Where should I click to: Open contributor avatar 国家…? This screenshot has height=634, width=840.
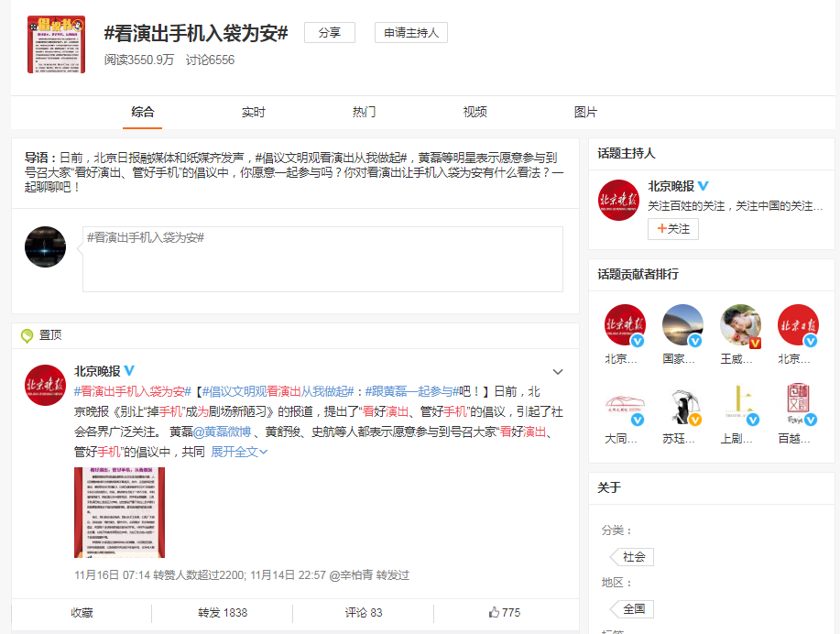click(682, 324)
